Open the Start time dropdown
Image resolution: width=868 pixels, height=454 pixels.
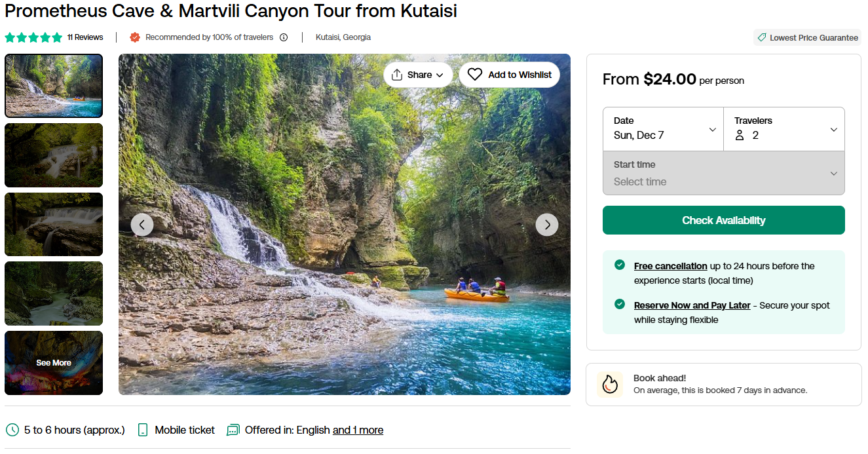coord(723,173)
